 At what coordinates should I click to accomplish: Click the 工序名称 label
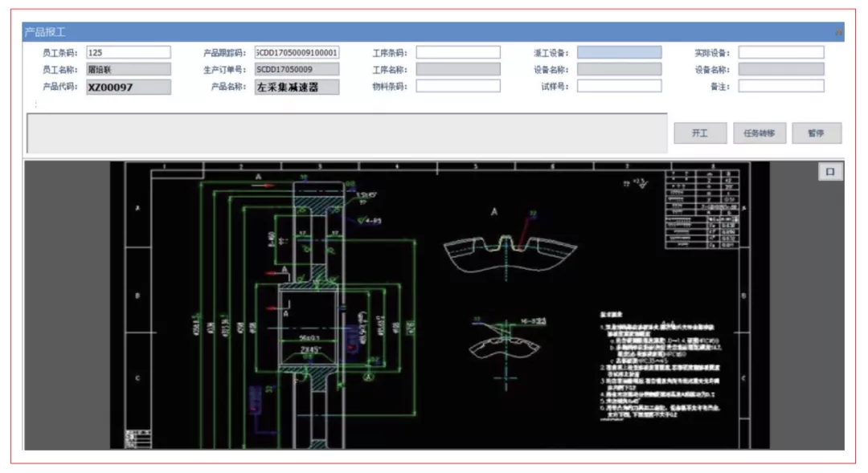click(x=390, y=70)
